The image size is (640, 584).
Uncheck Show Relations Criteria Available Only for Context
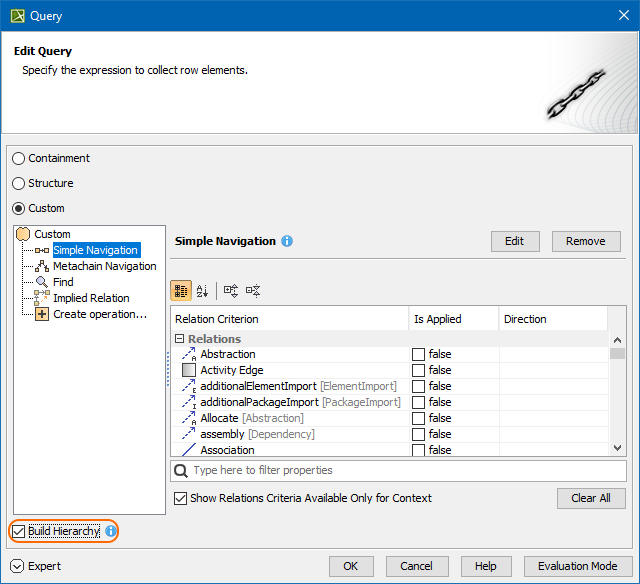tap(181, 498)
